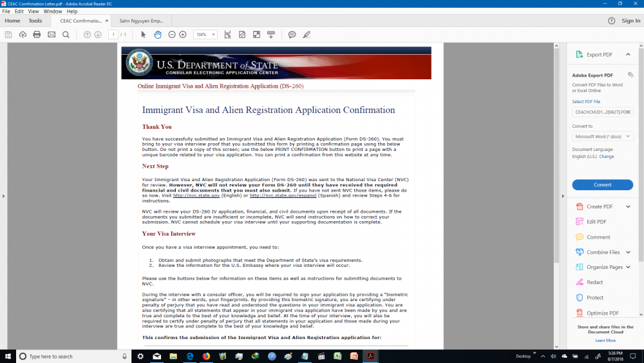This screenshot has height=363, width=644.
Task: Open Microsoft Edge from the taskbar
Action: 190,357
